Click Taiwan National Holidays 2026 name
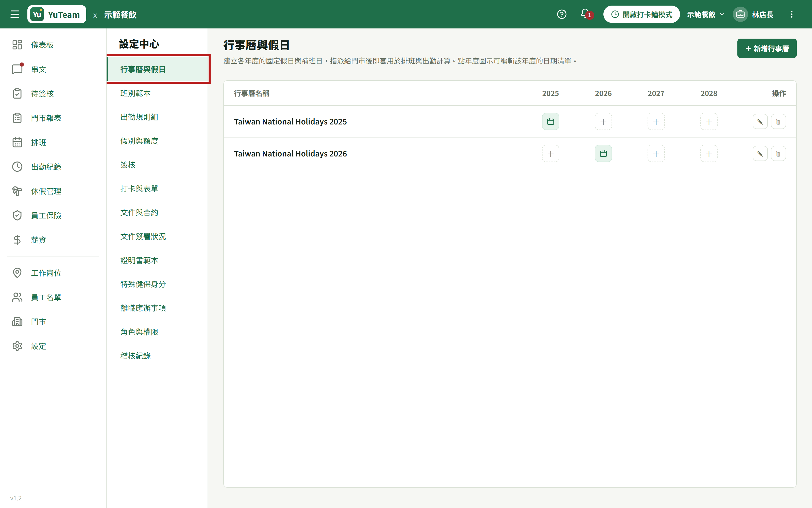The image size is (812, 508). pos(290,153)
